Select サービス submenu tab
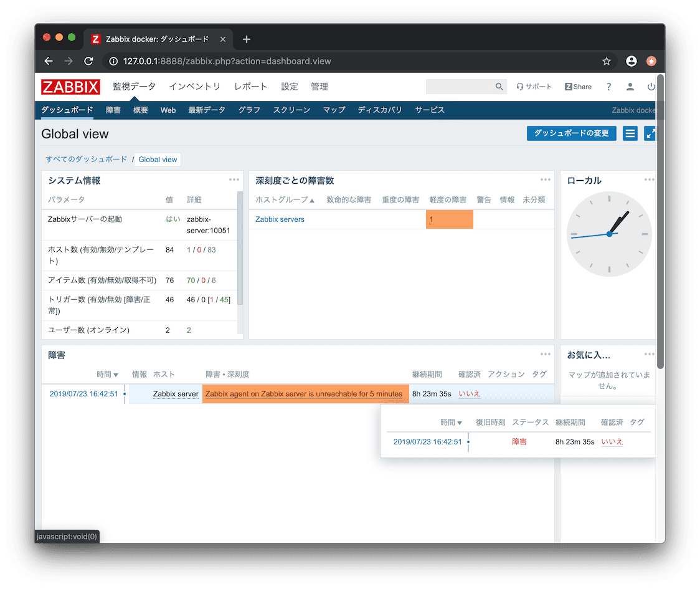700x589 pixels. coord(430,110)
